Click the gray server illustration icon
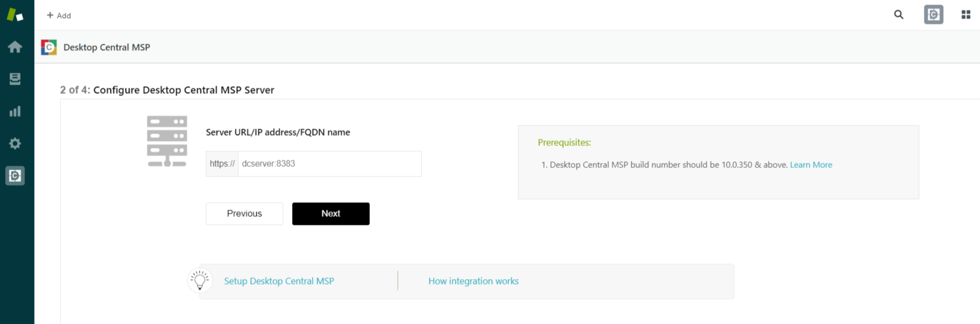Screen dimensions: 980x324 click(167, 141)
